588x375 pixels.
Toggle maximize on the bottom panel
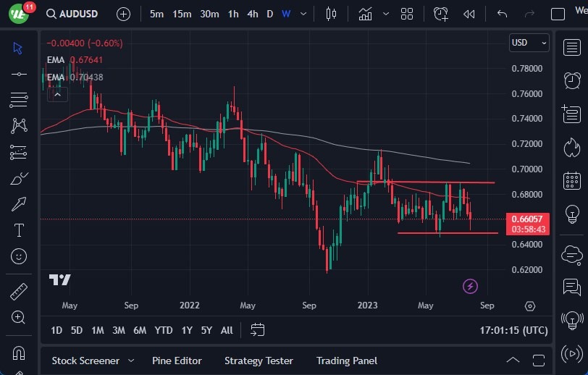pyautogui.click(x=537, y=361)
